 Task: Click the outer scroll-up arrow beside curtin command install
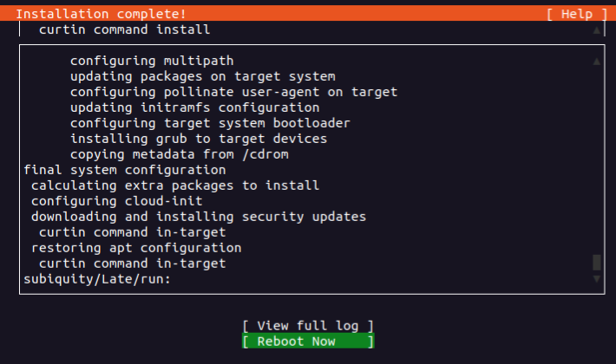click(x=596, y=30)
